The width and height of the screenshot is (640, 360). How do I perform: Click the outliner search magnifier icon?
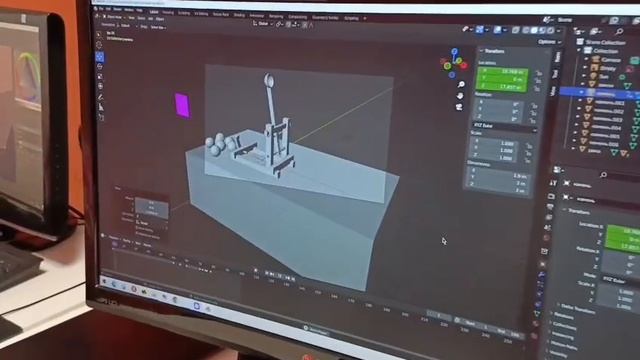[x=619, y=31]
